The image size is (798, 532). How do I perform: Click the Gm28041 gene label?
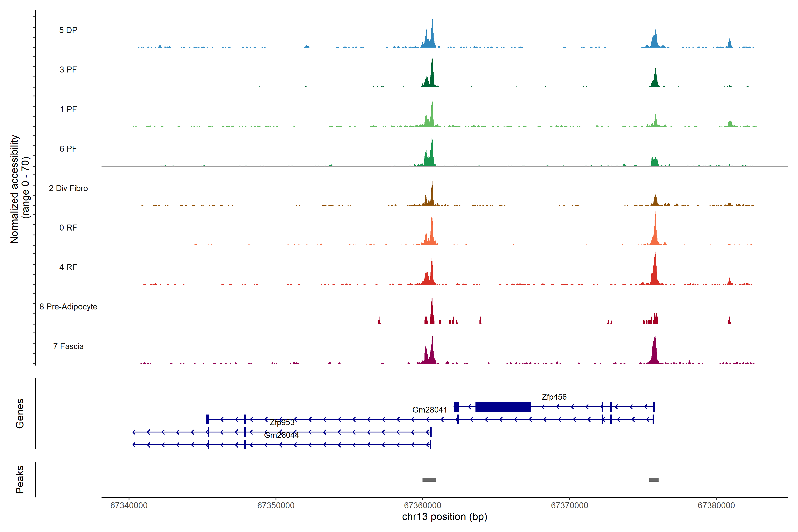coord(430,410)
